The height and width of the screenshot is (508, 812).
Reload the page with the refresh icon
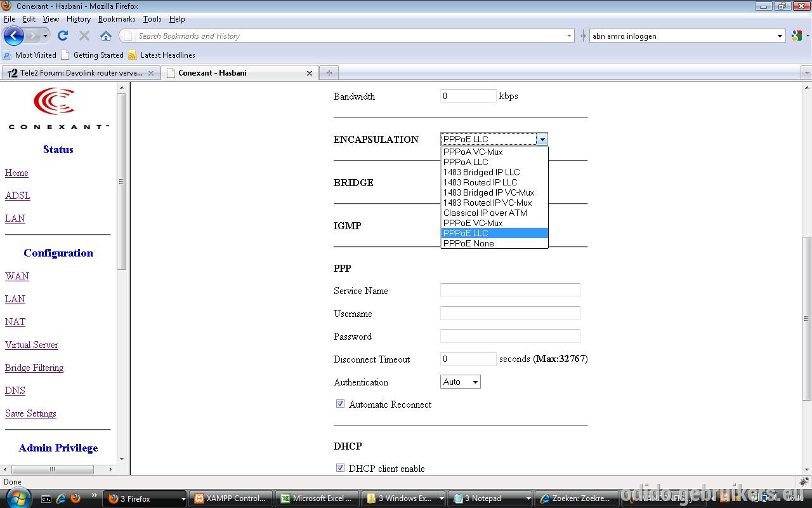click(62, 36)
